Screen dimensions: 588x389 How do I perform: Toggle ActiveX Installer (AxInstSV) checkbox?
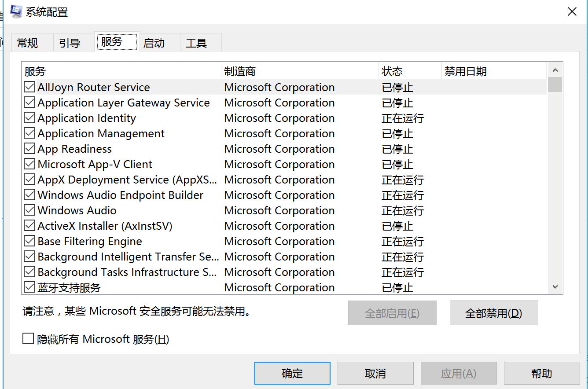click(29, 226)
